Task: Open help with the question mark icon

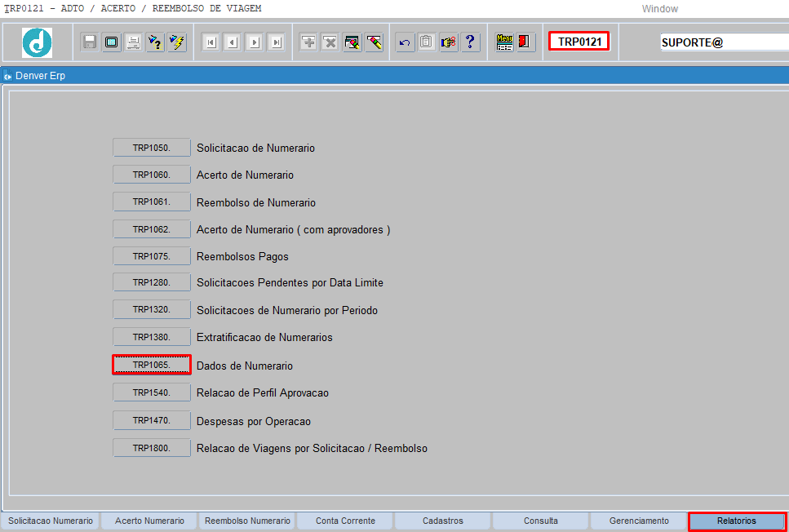Action: click(x=470, y=42)
